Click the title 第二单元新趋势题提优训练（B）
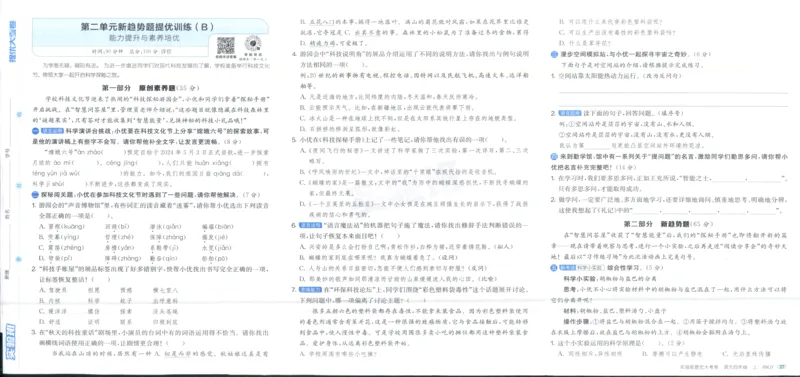 pyautogui.click(x=147, y=27)
